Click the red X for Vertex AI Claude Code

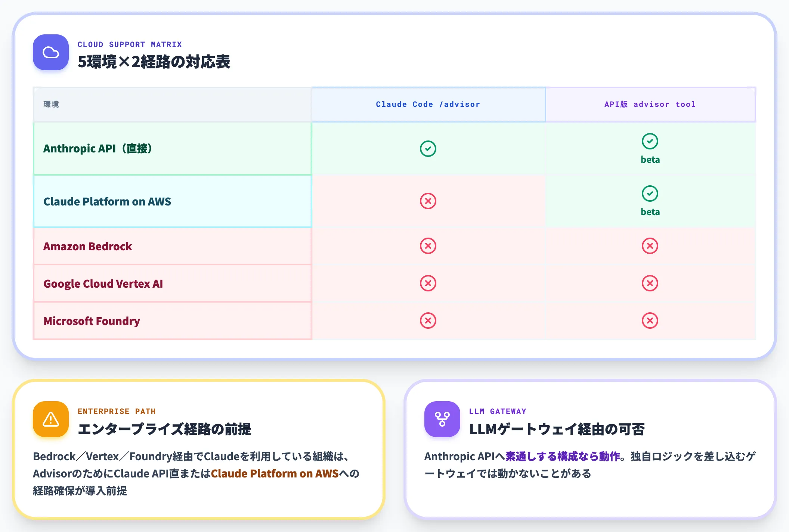click(428, 283)
